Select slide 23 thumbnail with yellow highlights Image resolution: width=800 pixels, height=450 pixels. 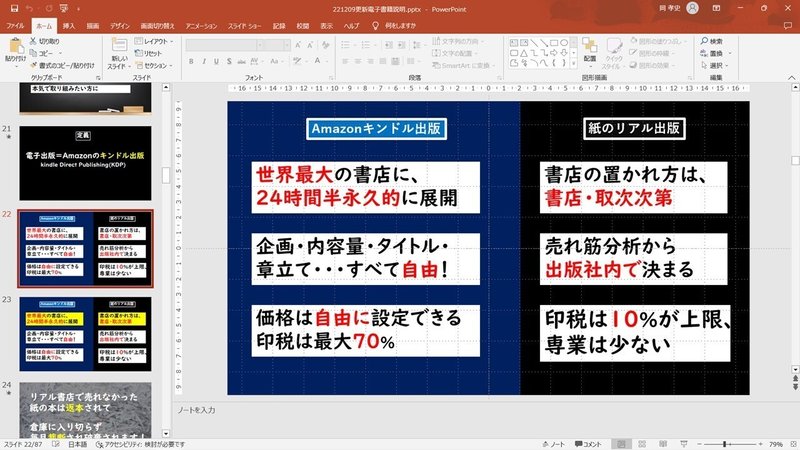tap(85, 334)
